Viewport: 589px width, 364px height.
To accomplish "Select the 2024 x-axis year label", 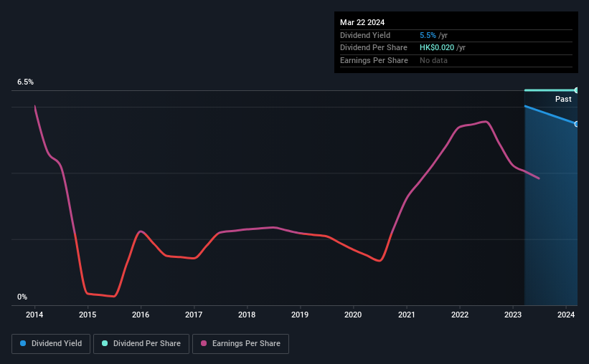I will [x=566, y=315].
